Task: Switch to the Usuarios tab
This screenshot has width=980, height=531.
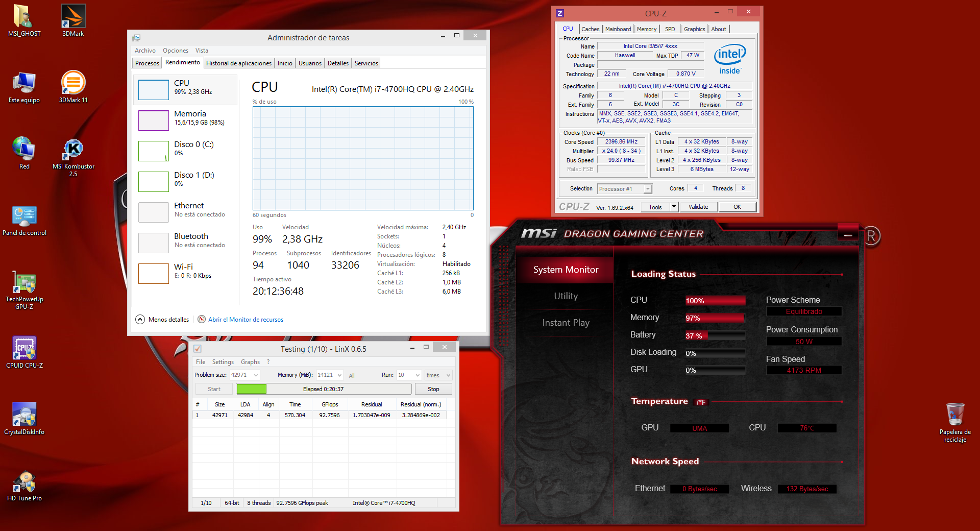Action: (x=310, y=63)
